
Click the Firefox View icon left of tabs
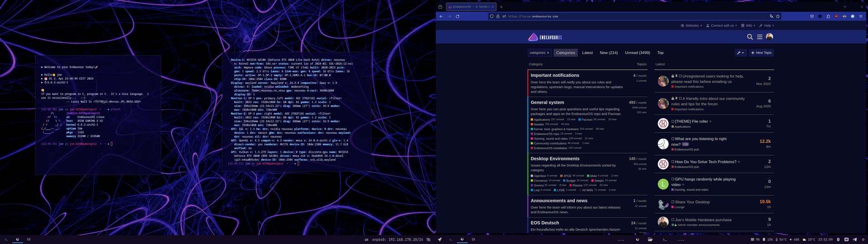point(440,7)
